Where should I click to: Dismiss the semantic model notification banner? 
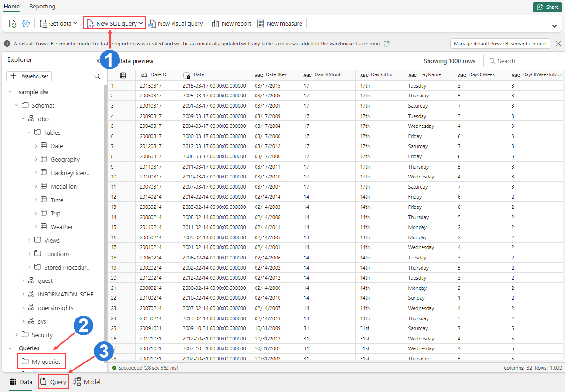tap(559, 43)
